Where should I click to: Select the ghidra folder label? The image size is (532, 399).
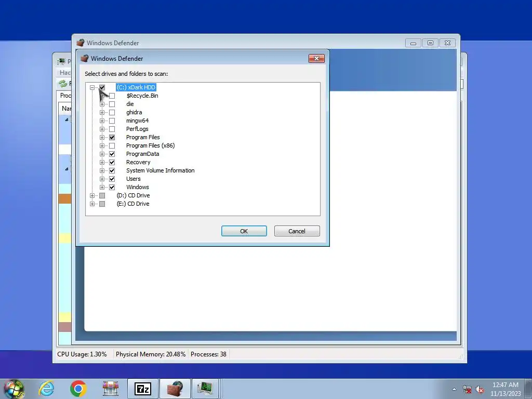point(134,112)
